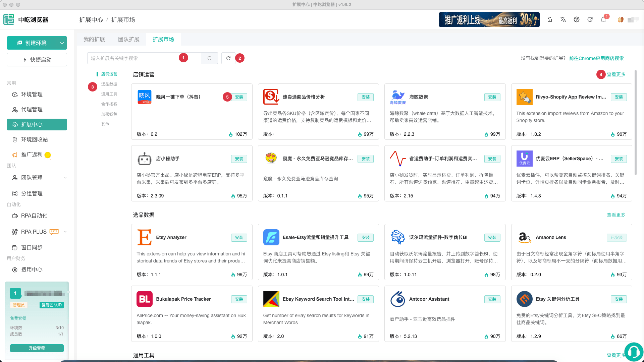Open the language translation icon
644x362 pixels.
coord(563,20)
